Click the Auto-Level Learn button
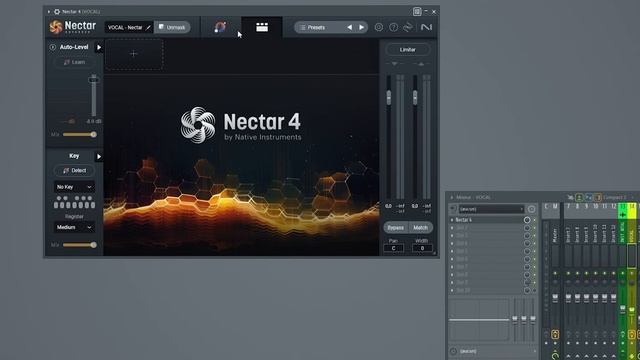This screenshot has height=360, width=640. (x=74, y=62)
